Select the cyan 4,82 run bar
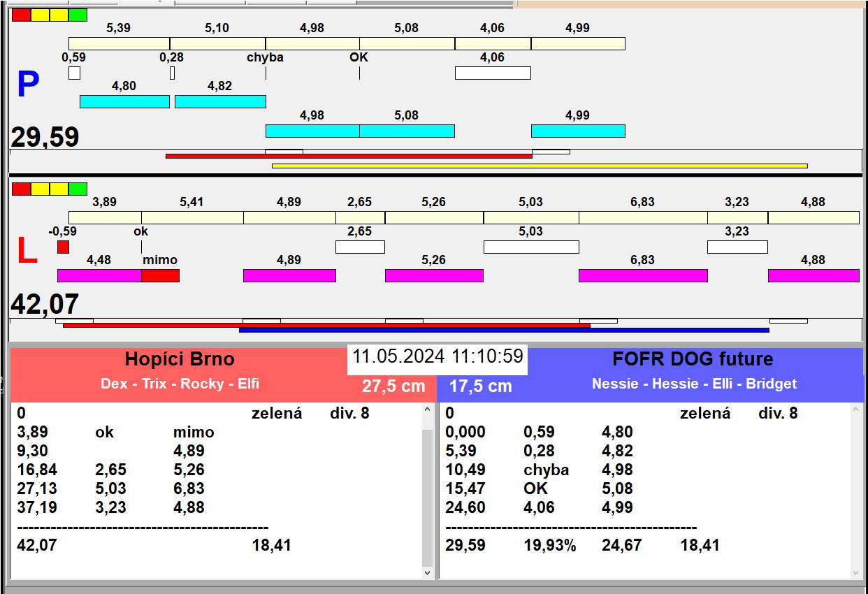The height and width of the screenshot is (594, 868). tap(220, 101)
